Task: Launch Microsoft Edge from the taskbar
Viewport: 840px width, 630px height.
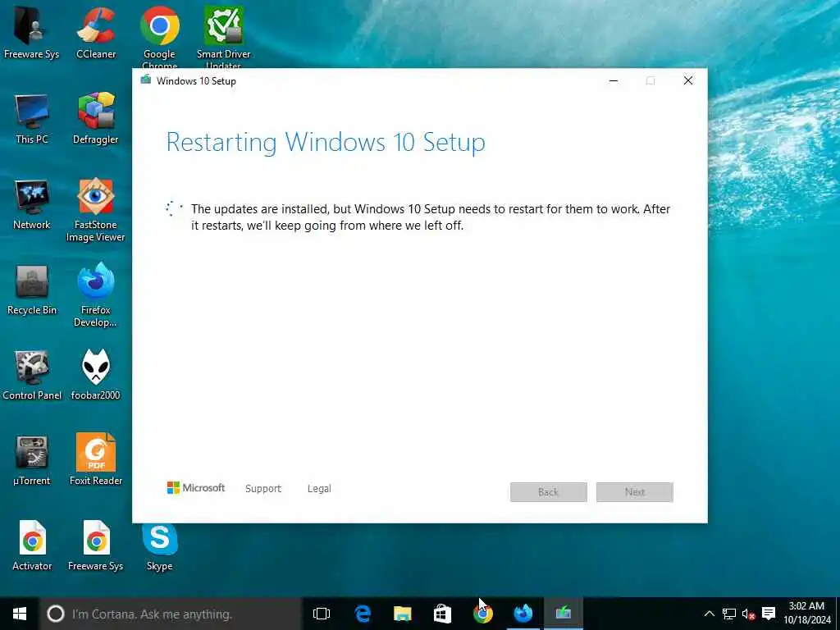Action: tap(363, 614)
